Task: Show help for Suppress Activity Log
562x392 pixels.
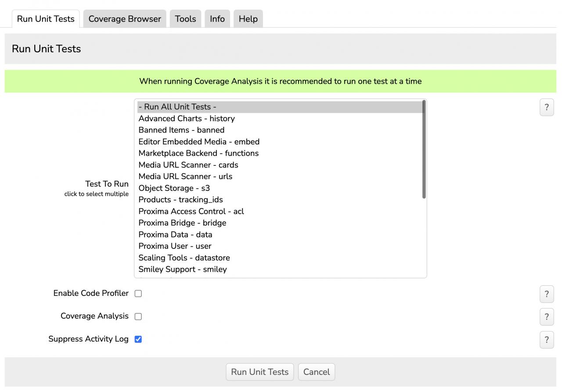Action: click(547, 340)
